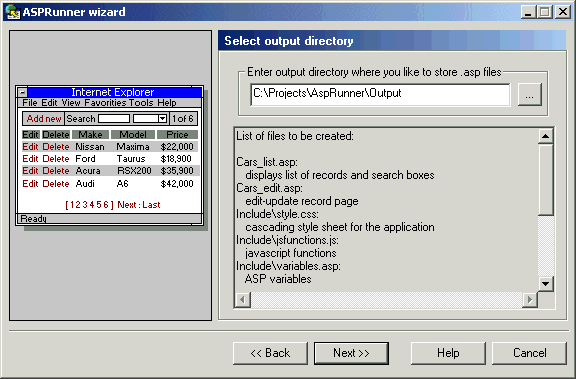This screenshot has height=379, width=576.
Task: Select the 'Cars_list.asp:' line
Action: [x=267, y=162]
